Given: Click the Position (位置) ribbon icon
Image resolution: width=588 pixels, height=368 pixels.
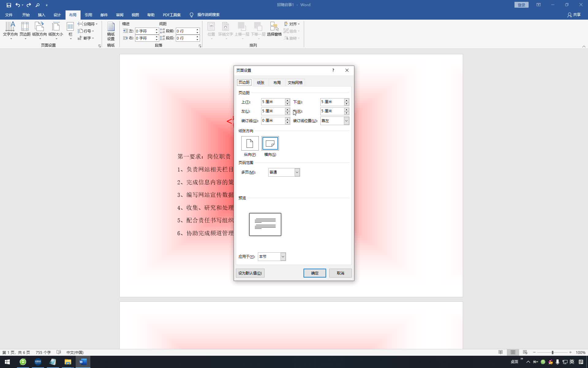Looking at the screenshot, I should (x=211, y=30).
